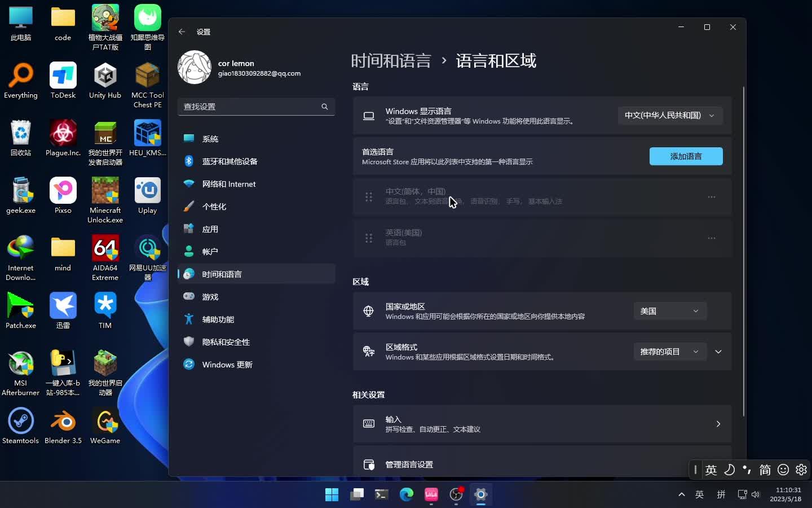This screenshot has width=812, height=508.
Task: Open Task View from the taskbar
Action: (357, 494)
